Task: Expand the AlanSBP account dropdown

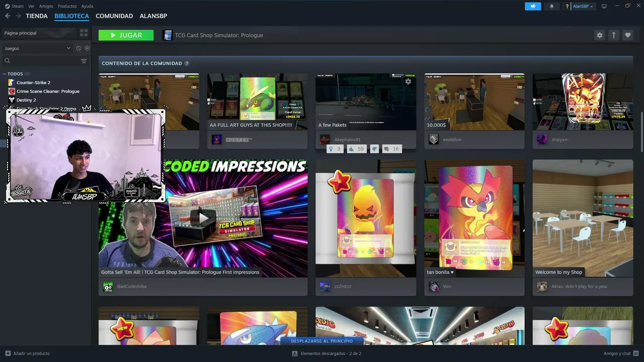Action: click(583, 6)
